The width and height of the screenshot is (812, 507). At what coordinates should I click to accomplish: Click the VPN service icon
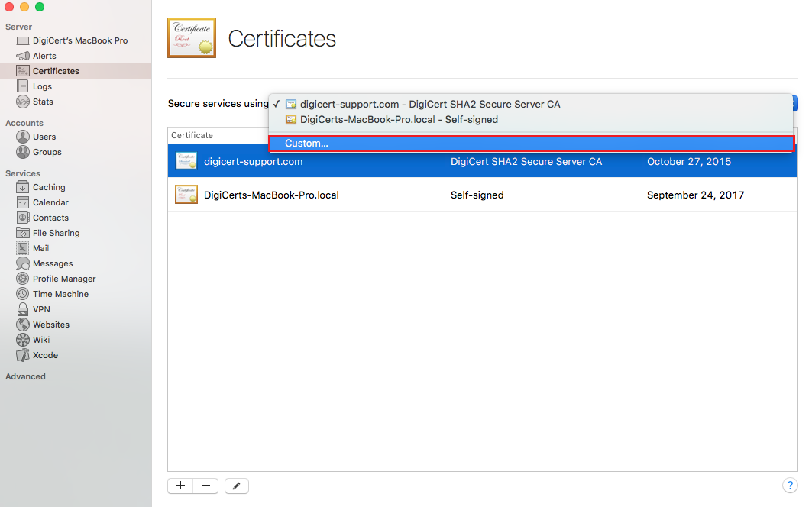pyautogui.click(x=23, y=309)
